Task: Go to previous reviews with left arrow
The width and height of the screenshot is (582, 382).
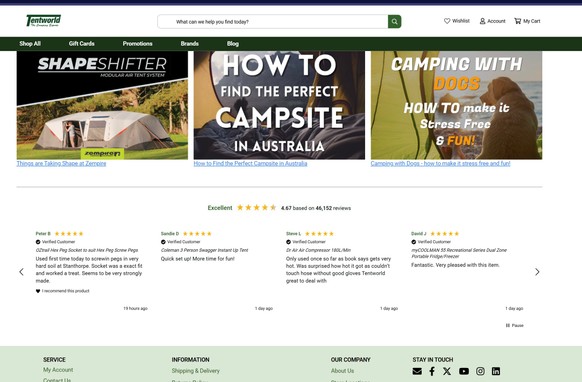Action: pos(22,272)
